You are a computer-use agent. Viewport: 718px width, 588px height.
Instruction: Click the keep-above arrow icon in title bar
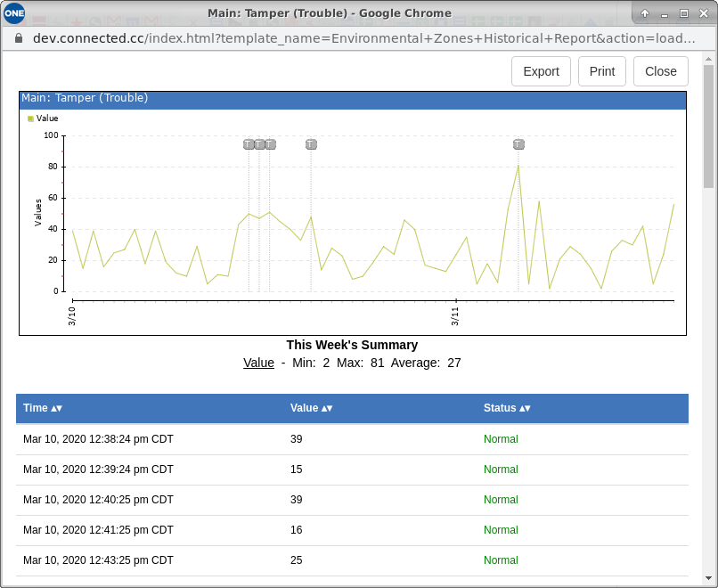tap(645, 13)
